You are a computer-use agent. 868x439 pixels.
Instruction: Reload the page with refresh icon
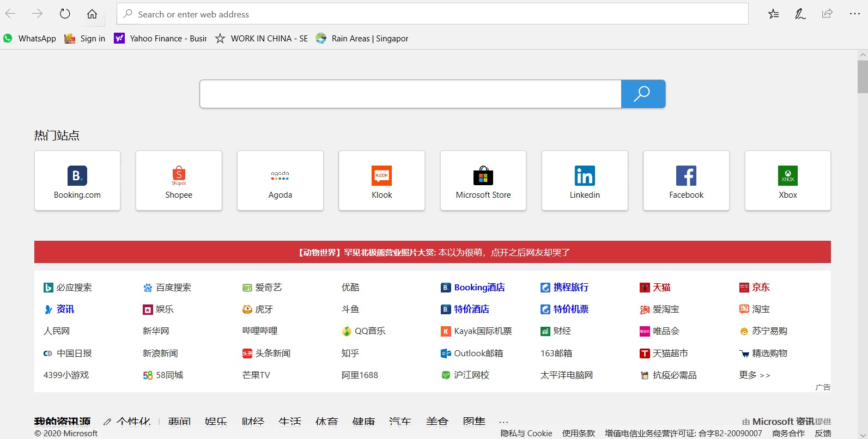pos(65,14)
